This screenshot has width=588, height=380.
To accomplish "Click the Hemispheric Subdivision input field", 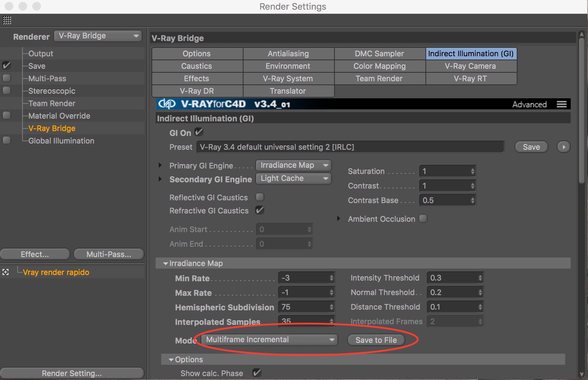I will pyautogui.click(x=306, y=307).
